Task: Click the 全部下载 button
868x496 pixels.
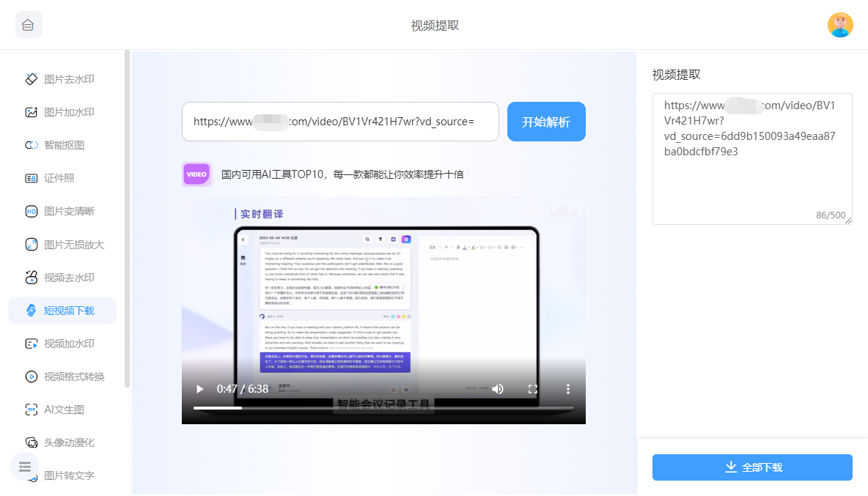Action: pyautogui.click(x=752, y=467)
